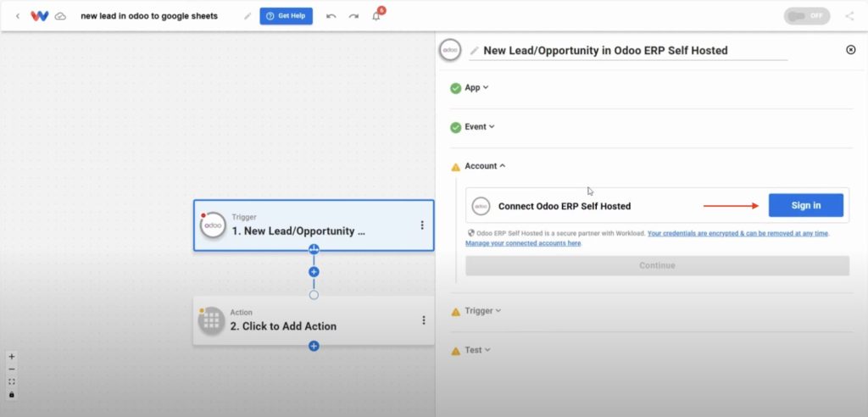
Task: Expand the Test section
Action: pyautogui.click(x=477, y=350)
